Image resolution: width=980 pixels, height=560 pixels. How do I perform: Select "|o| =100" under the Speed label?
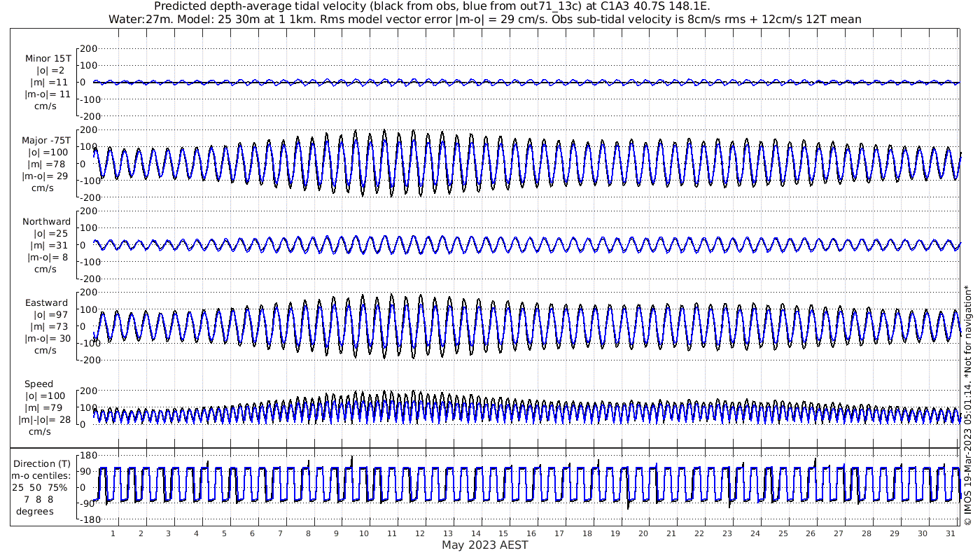pyautogui.click(x=45, y=396)
